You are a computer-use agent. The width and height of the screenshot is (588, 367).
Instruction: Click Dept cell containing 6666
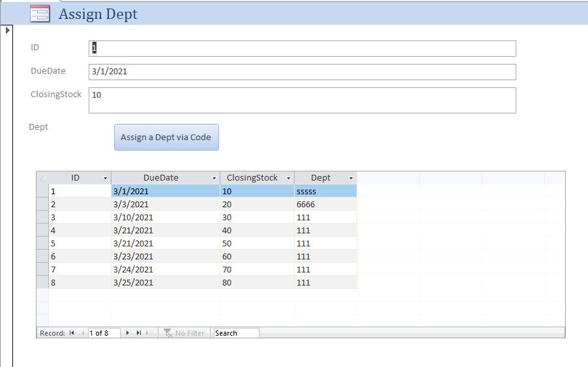click(325, 204)
